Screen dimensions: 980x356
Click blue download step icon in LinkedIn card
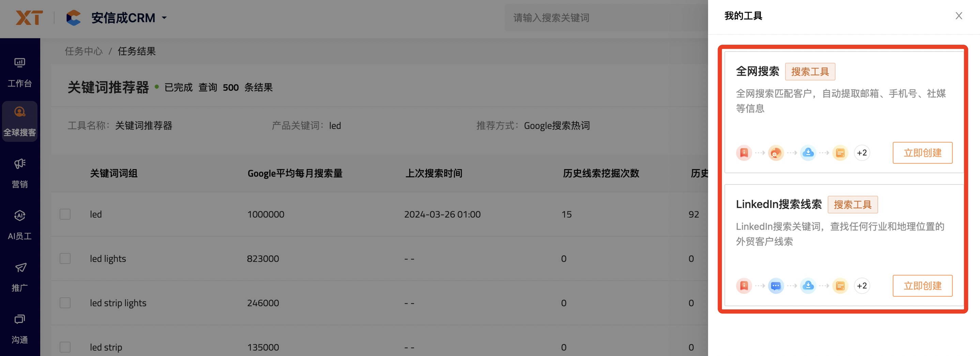[808, 285]
